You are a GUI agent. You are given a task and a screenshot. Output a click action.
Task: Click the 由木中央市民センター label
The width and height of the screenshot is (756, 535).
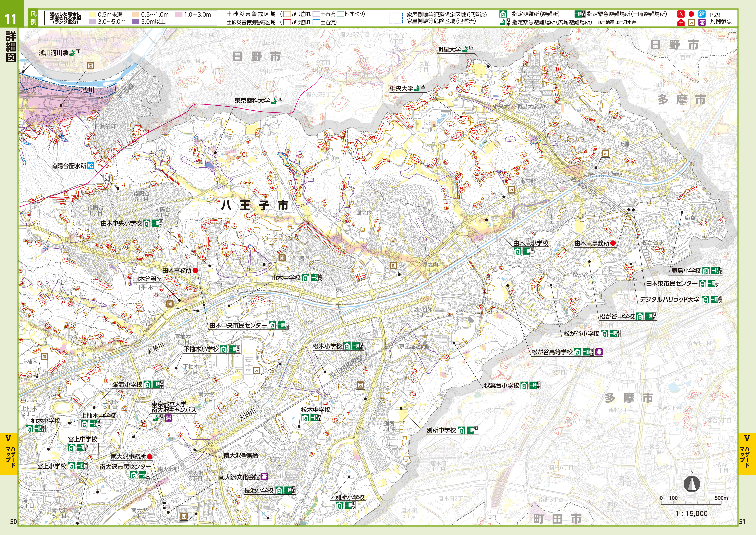click(x=238, y=325)
